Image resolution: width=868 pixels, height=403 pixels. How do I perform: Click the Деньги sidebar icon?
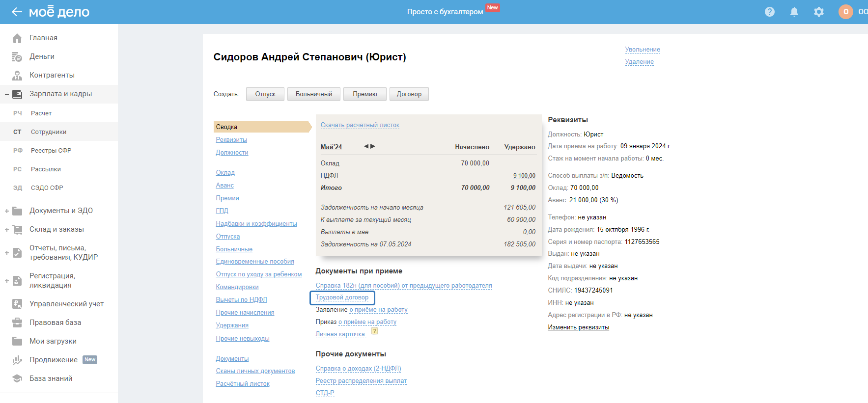pos(17,57)
